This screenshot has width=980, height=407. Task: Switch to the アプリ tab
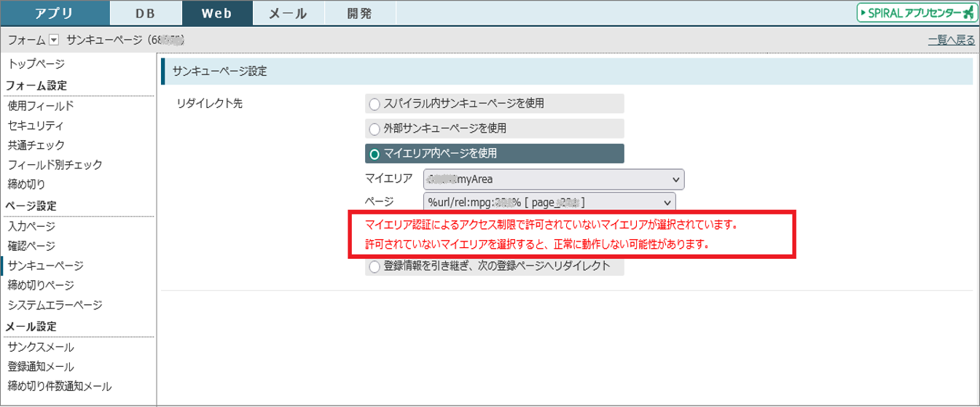click(x=54, y=13)
